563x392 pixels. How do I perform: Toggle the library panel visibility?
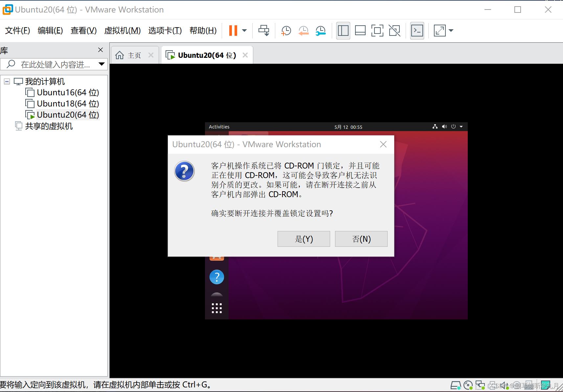tap(343, 31)
